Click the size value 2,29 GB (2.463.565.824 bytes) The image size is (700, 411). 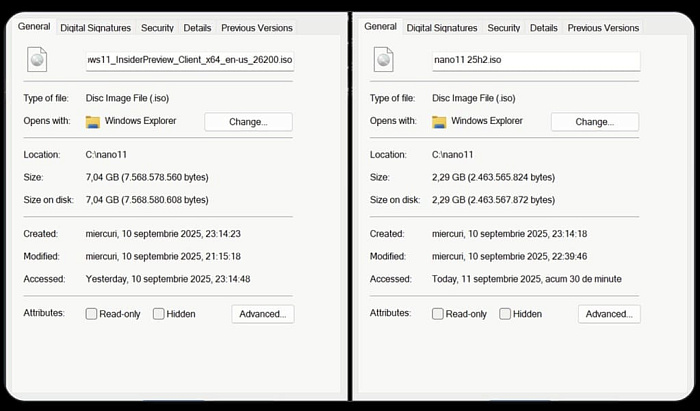click(493, 178)
